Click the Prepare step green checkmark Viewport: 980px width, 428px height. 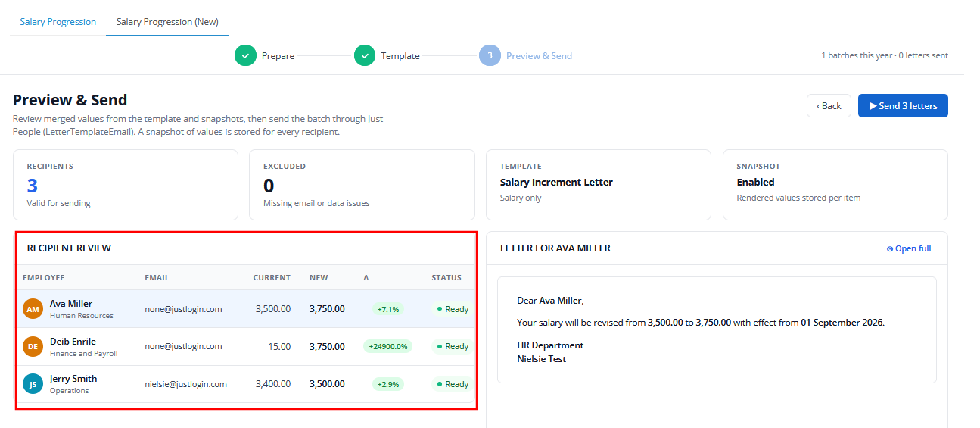[x=245, y=55]
